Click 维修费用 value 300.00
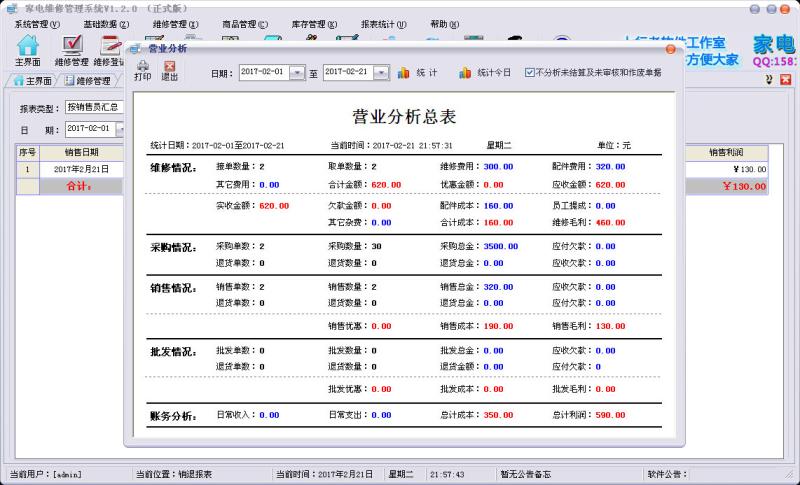800x485 pixels. pyautogui.click(x=498, y=167)
